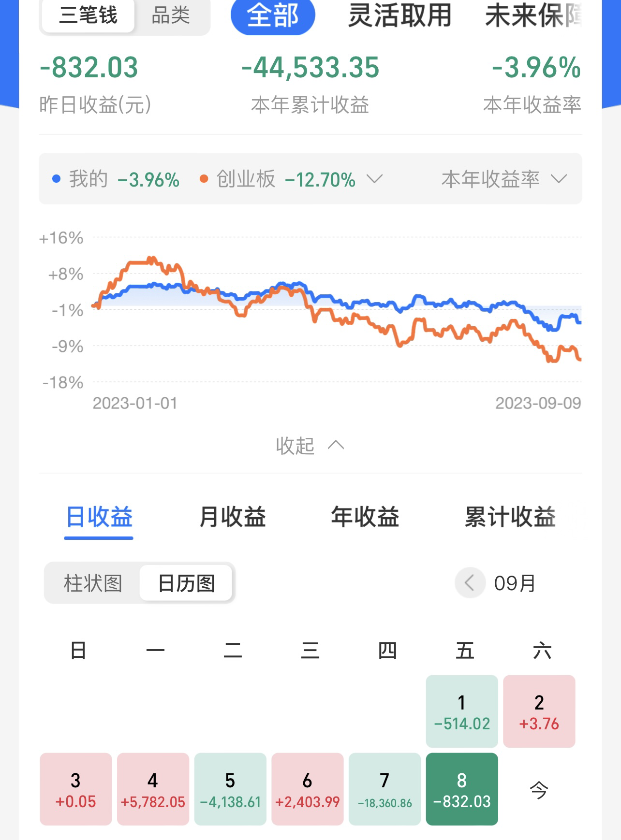Select the 三笔钱 segmented option
The image size is (621, 840).
click(x=89, y=15)
